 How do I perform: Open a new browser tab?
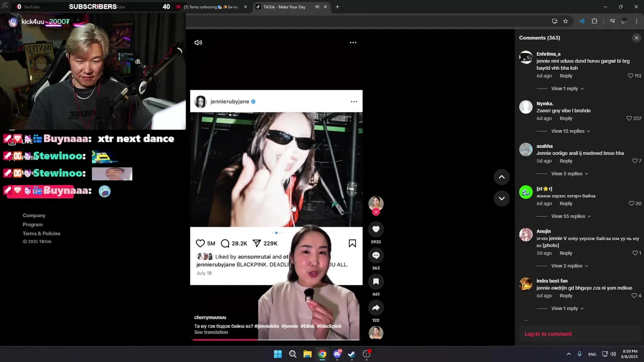(x=337, y=7)
